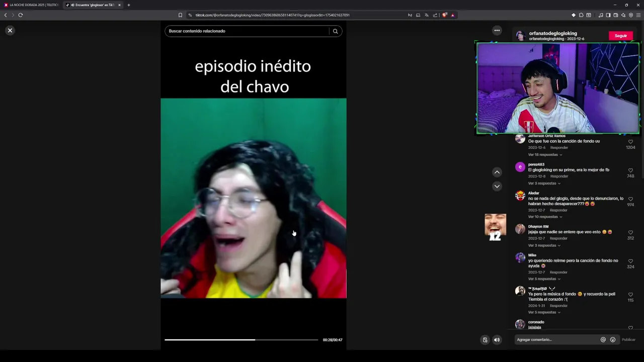Open Brave Rewards triangle icon
Viewport: 644px width, 362px height.
point(452,15)
